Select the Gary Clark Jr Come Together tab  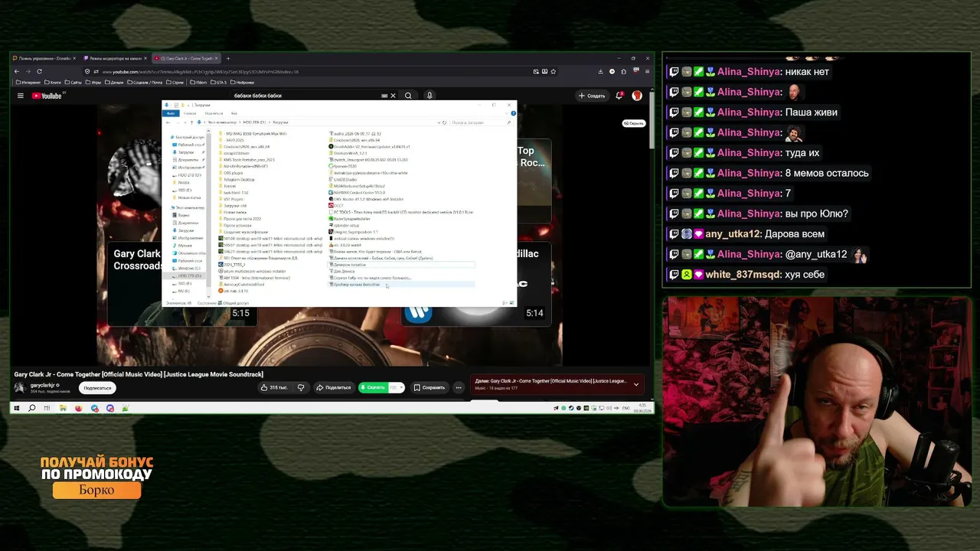click(x=185, y=58)
